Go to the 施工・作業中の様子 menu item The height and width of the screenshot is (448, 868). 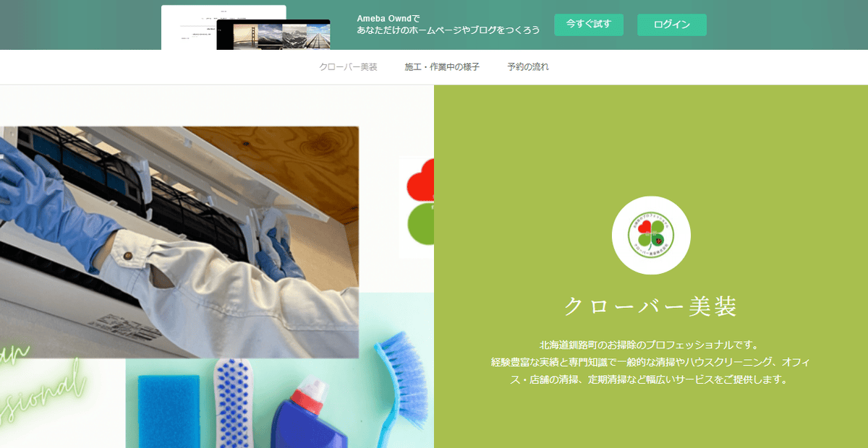point(442,67)
